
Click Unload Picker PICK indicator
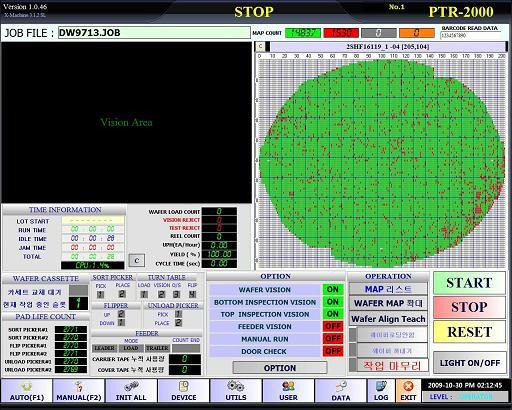point(179,314)
